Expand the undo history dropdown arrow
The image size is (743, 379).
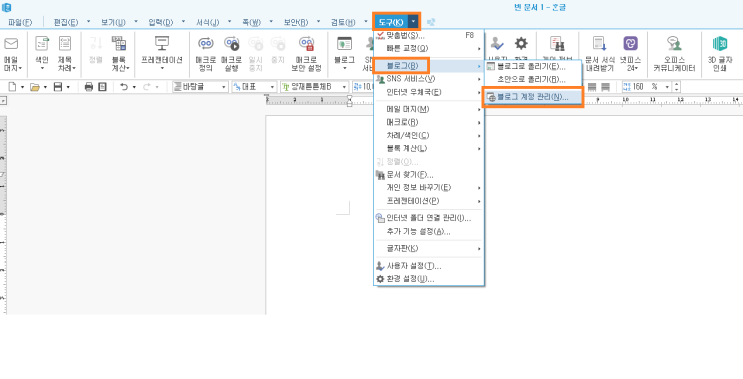click(x=134, y=87)
